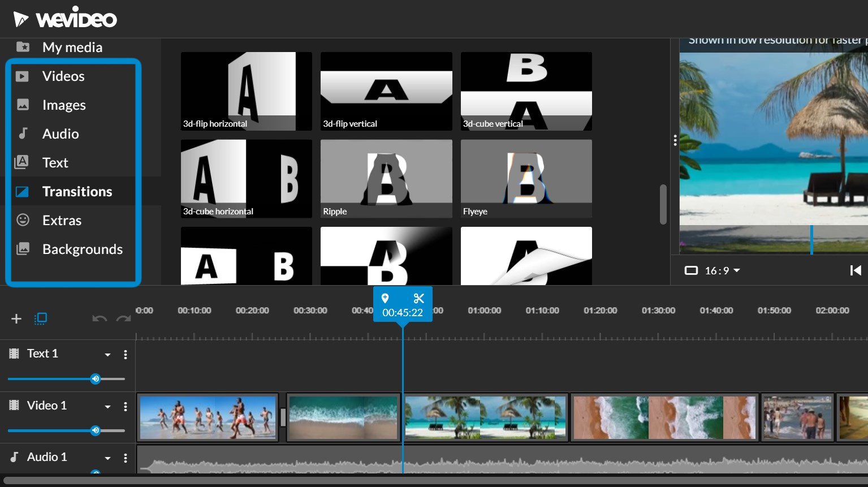Select the crowded beach clip
The width and height of the screenshot is (868, 487).
[797, 417]
